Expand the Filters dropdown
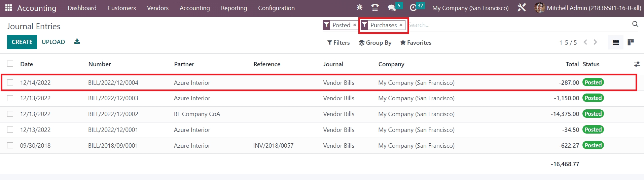This screenshot has height=180, width=644. (338, 43)
